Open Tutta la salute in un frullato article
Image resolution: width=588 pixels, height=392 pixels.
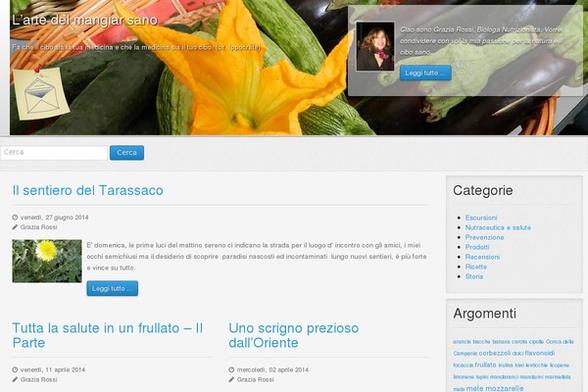point(108,335)
